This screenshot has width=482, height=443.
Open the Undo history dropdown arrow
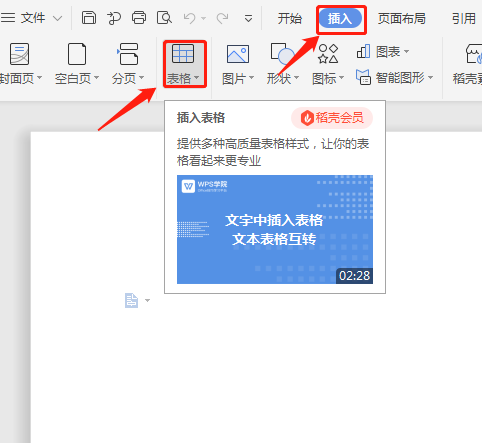pyautogui.click(x=203, y=19)
